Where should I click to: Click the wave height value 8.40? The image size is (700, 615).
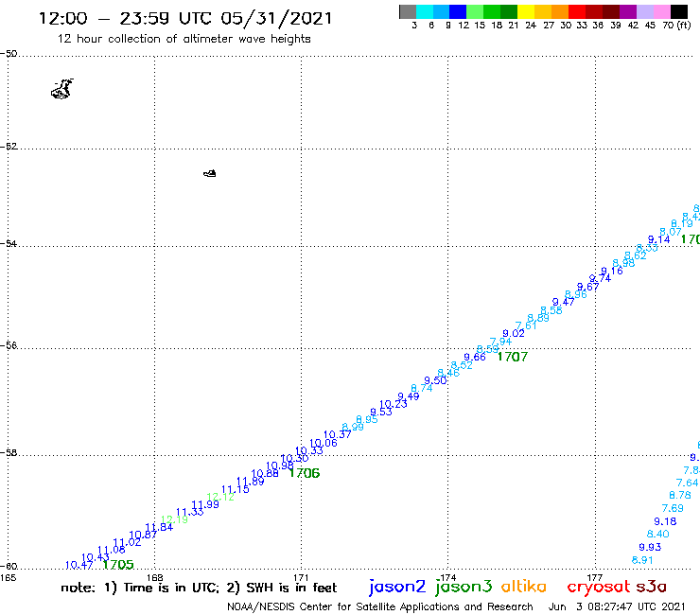tap(658, 534)
